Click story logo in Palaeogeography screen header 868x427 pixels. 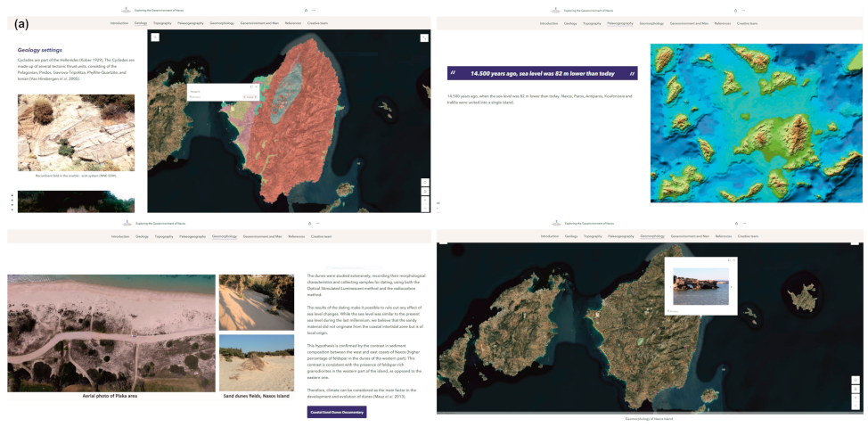tap(555, 10)
